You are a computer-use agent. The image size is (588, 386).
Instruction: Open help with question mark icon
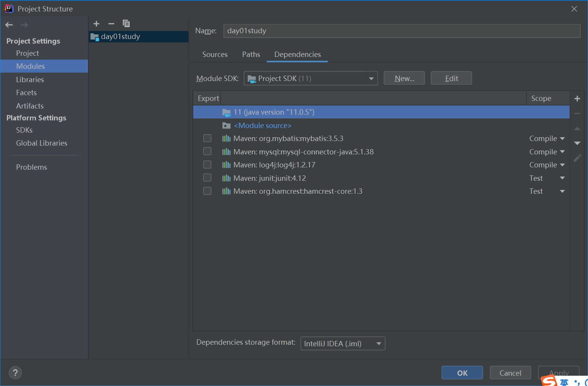(x=15, y=373)
